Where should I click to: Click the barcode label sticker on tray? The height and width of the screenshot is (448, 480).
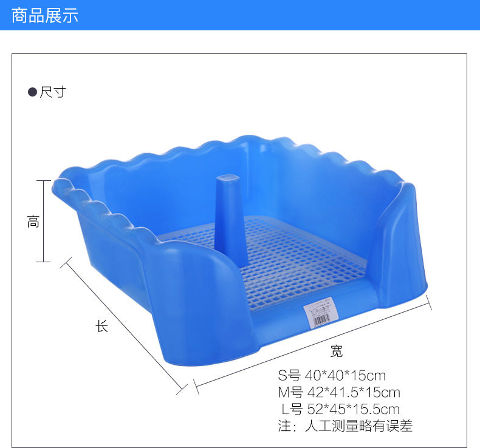(x=321, y=313)
